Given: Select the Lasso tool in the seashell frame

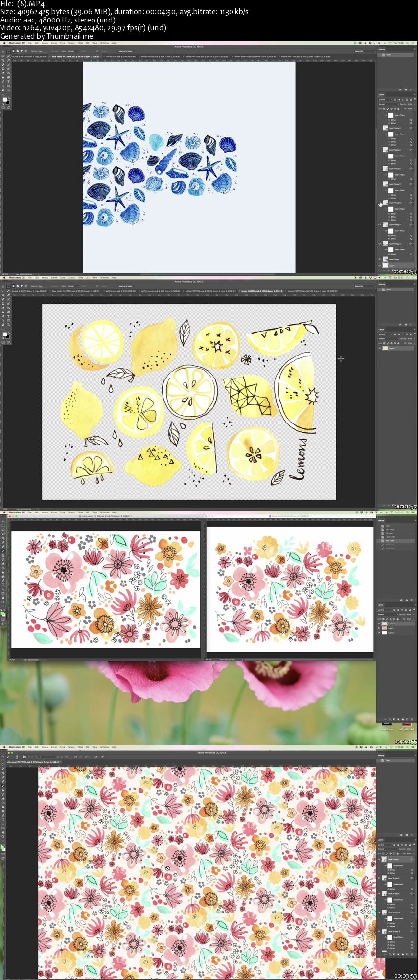Looking at the screenshot, I should coord(3,56).
